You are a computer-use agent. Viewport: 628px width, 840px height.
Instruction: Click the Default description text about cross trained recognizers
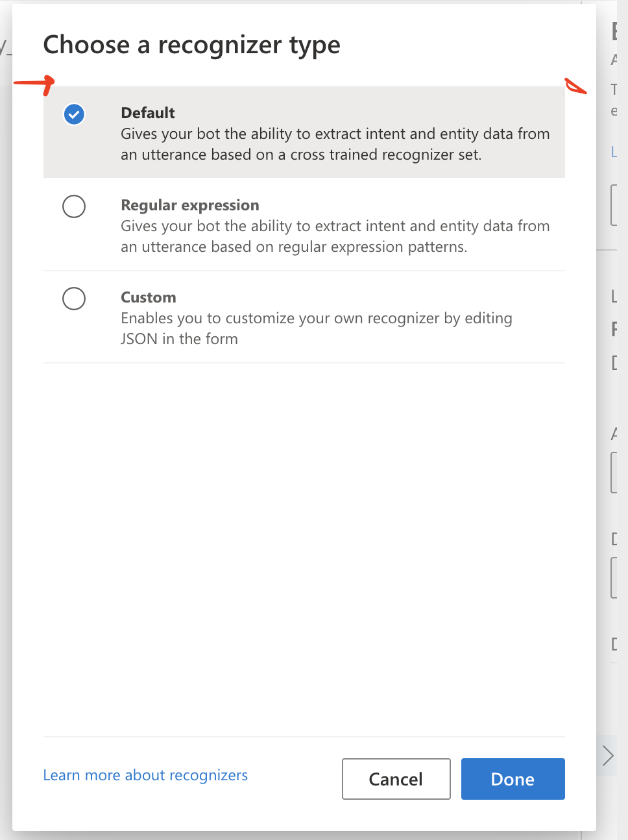(x=335, y=144)
